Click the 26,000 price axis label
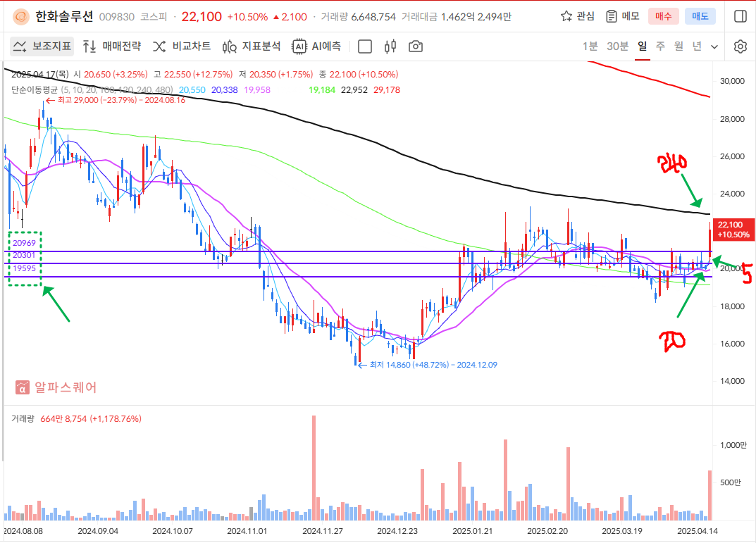This screenshot has width=756, height=543. pyautogui.click(x=732, y=156)
